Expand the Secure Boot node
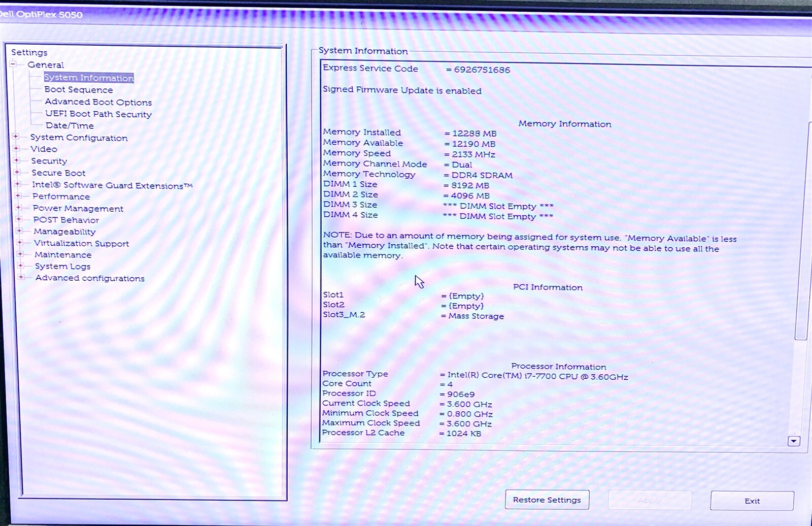The image size is (812, 526). pyautogui.click(x=17, y=172)
